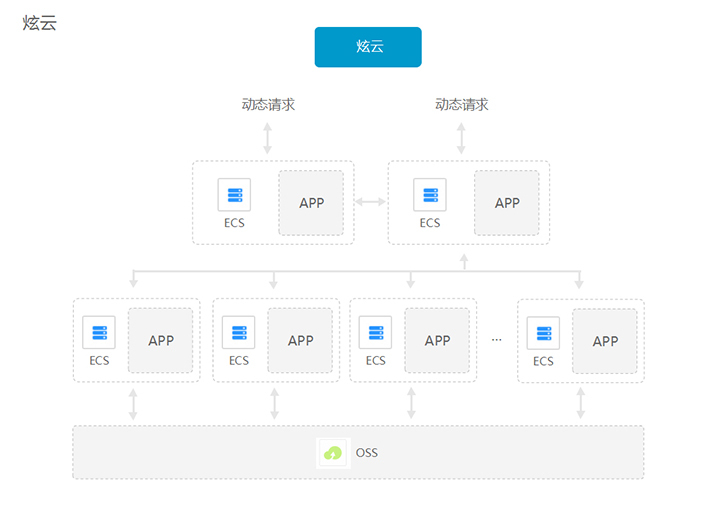
Task: Click ECS server icon in upper-right group
Action: point(430,195)
